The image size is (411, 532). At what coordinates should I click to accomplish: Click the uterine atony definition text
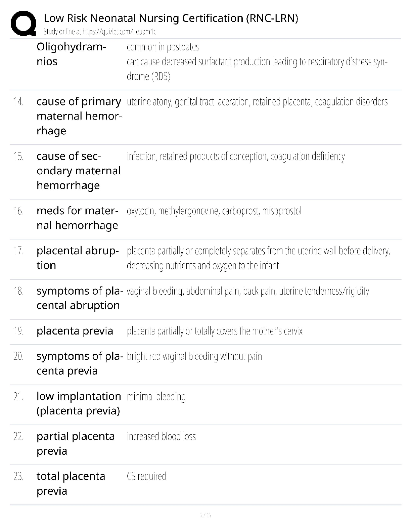click(x=257, y=102)
